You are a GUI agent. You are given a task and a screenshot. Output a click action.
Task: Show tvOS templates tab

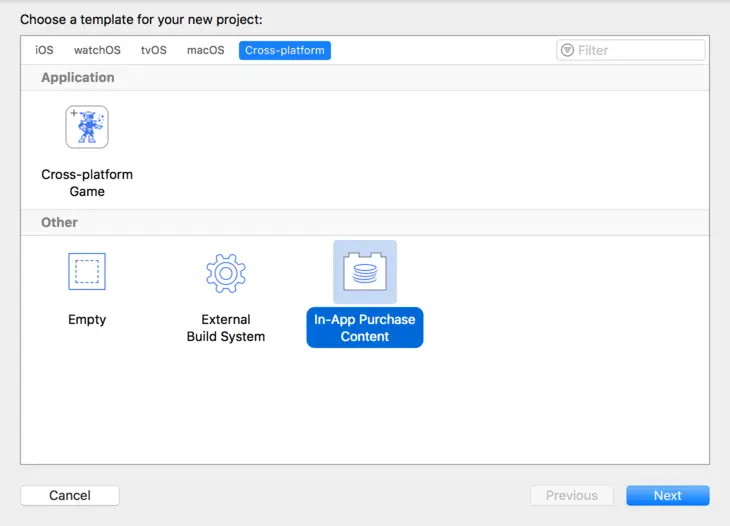pyautogui.click(x=154, y=50)
